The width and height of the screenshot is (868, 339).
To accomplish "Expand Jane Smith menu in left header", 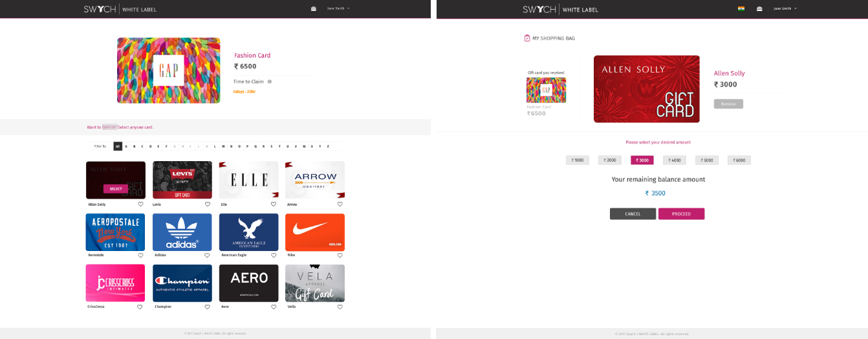I will 338,8.
